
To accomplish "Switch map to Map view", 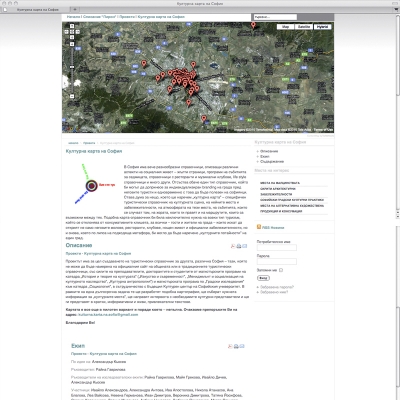I will [285, 27].
